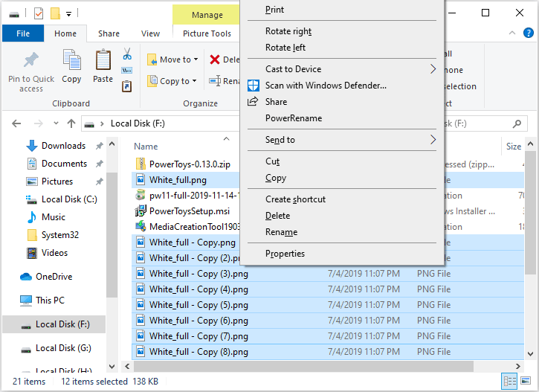Click the Videos filmstrip icon
Viewport: 539px width, 392px height.
point(32,253)
